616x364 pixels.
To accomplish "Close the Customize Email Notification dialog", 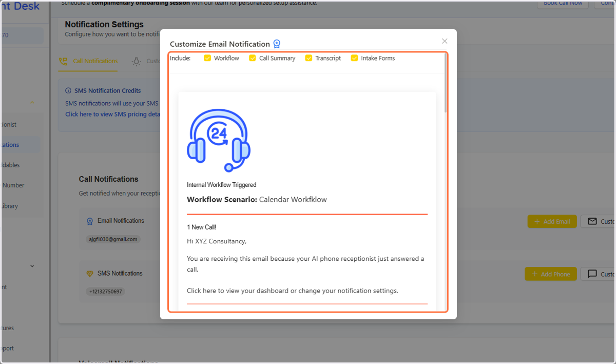I will coord(445,41).
